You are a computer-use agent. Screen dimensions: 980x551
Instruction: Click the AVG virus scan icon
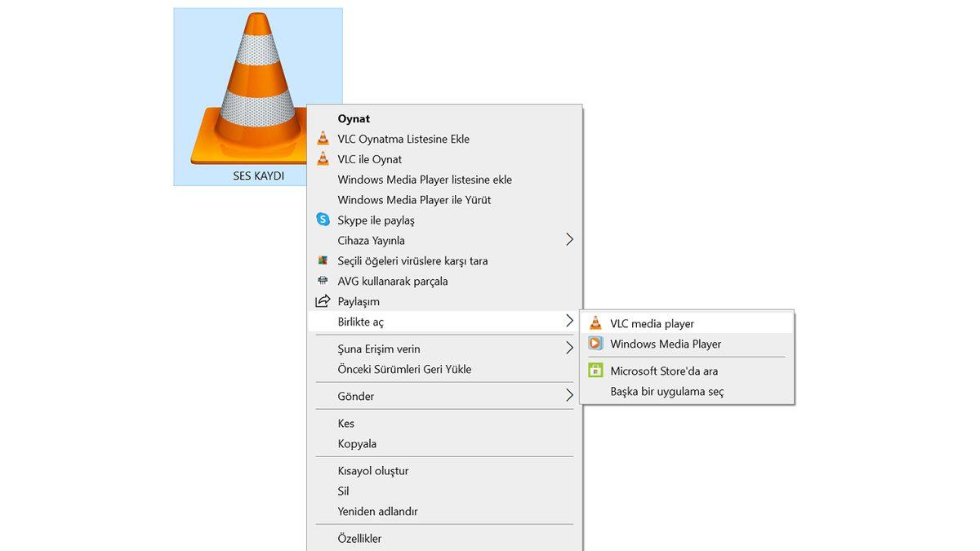[323, 261]
